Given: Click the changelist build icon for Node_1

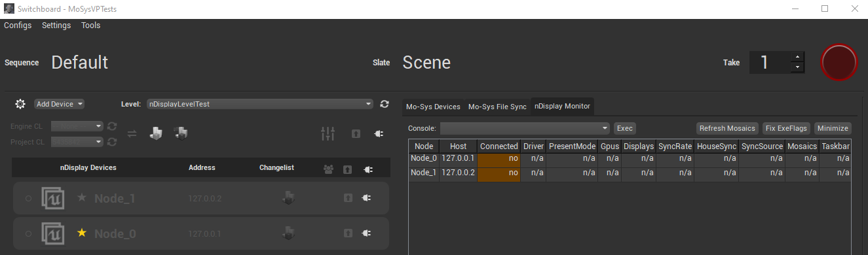Looking at the screenshot, I should click(x=288, y=198).
